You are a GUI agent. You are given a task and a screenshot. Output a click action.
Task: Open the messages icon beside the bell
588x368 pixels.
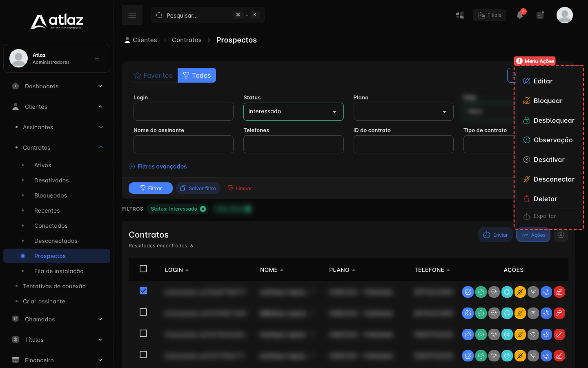point(540,15)
